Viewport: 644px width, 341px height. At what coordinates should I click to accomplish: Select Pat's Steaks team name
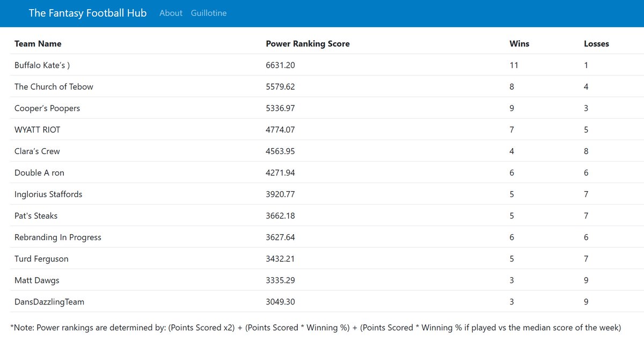coord(36,215)
